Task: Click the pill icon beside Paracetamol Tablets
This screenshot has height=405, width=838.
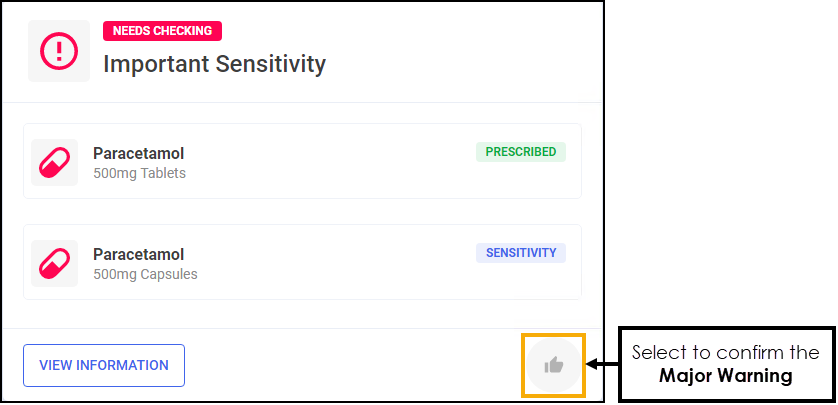Action: (54, 162)
